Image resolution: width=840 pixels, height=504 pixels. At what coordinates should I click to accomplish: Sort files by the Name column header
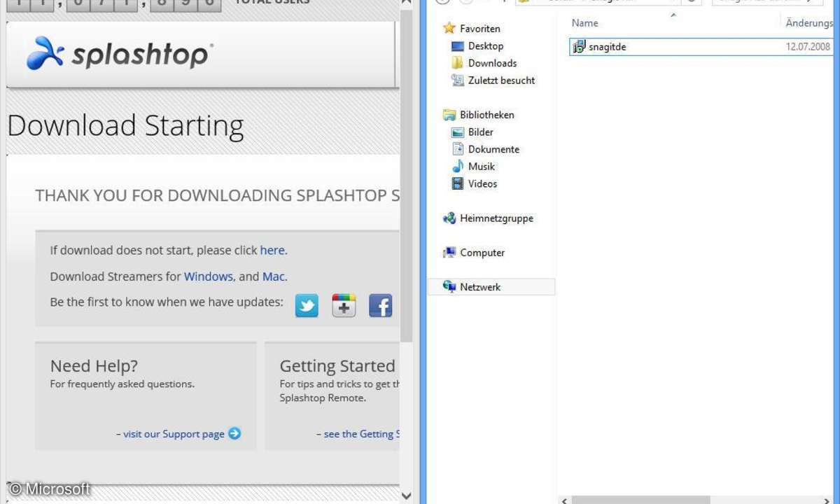pyautogui.click(x=585, y=23)
